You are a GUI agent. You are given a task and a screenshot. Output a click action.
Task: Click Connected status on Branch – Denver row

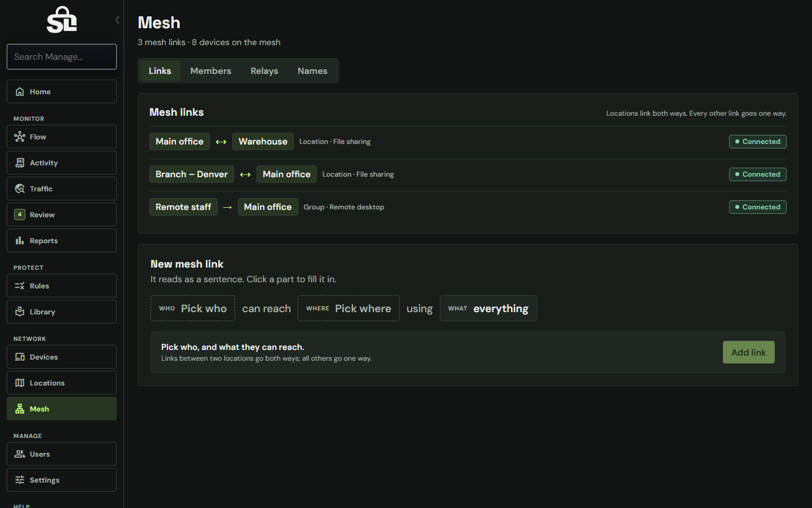pyautogui.click(x=758, y=174)
